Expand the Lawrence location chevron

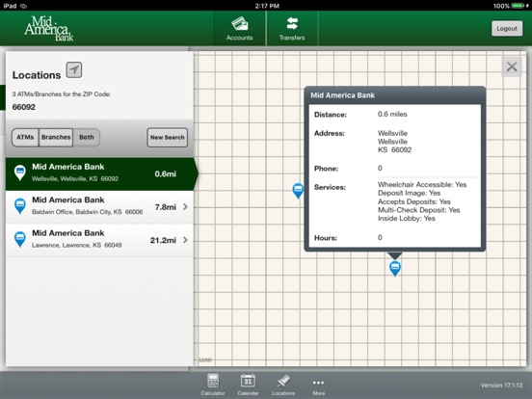tap(185, 240)
